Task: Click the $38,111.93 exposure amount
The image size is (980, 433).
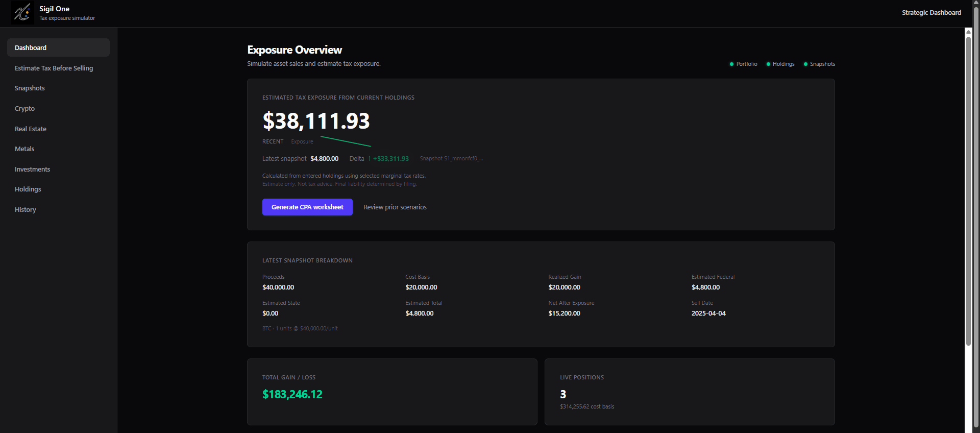Action: pos(316,121)
